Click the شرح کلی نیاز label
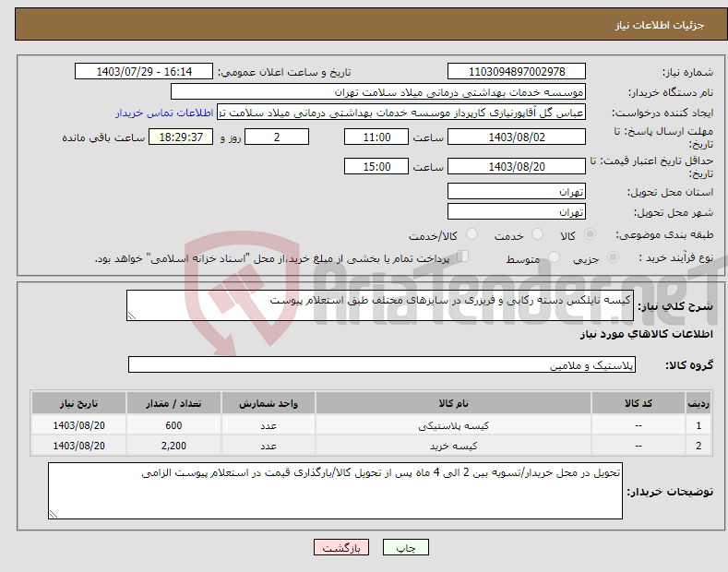Viewport: 728px width, 572px height. tap(675, 306)
